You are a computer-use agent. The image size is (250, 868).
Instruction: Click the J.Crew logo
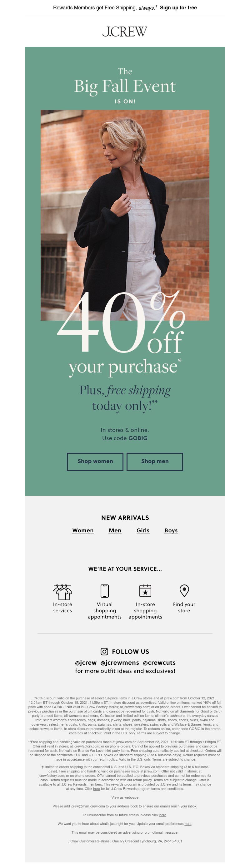pyautogui.click(x=125, y=32)
